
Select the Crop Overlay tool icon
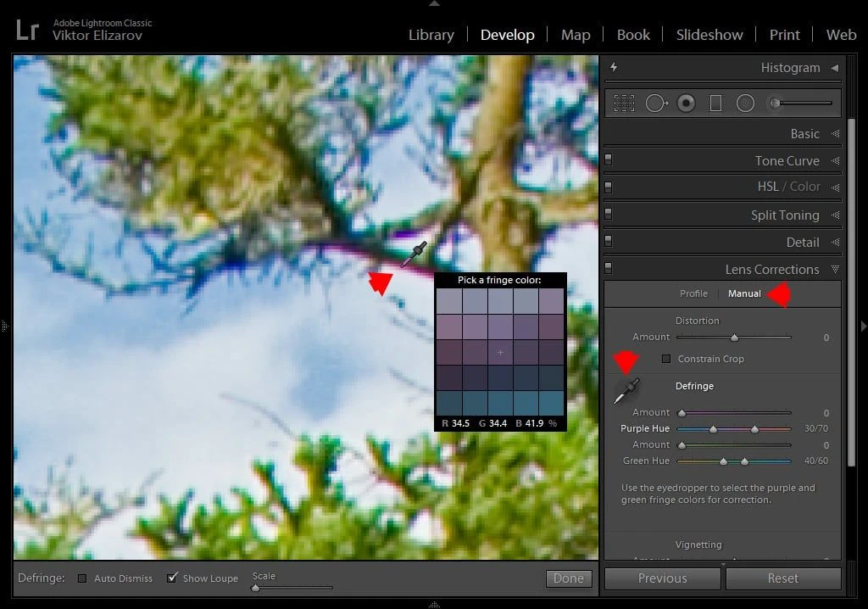(x=625, y=103)
